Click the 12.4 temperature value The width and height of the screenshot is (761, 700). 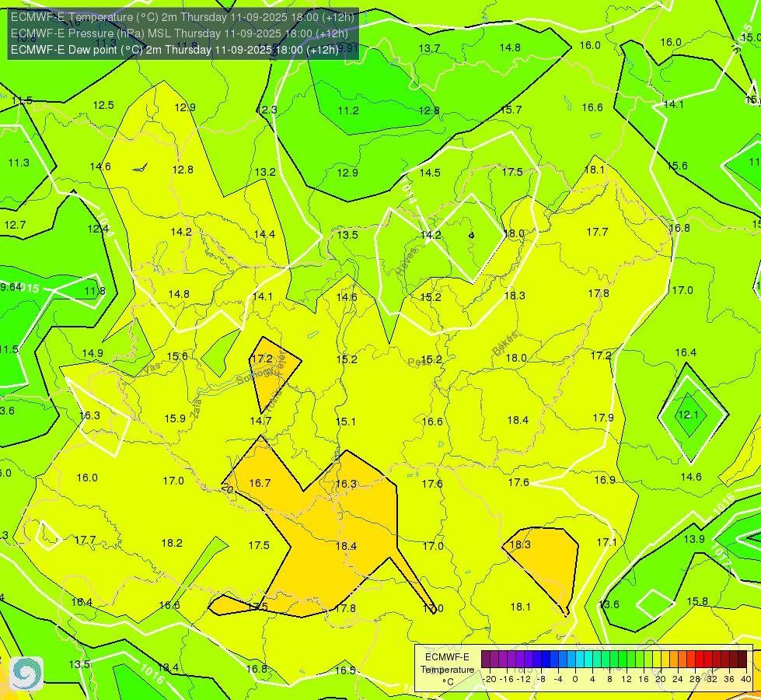click(98, 229)
